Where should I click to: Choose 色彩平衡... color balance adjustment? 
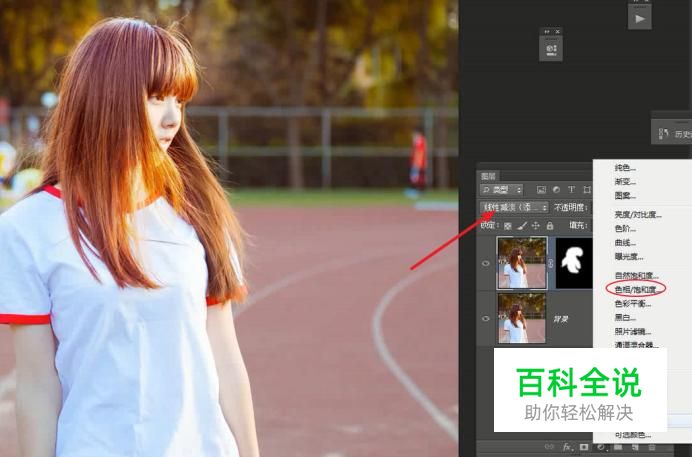(x=633, y=303)
